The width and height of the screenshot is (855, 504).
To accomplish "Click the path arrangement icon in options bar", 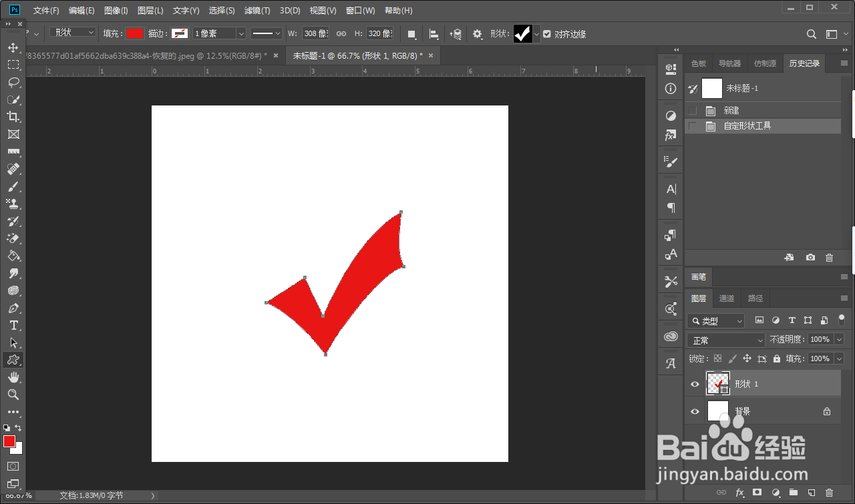I will pyautogui.click(x=456, y=33).
